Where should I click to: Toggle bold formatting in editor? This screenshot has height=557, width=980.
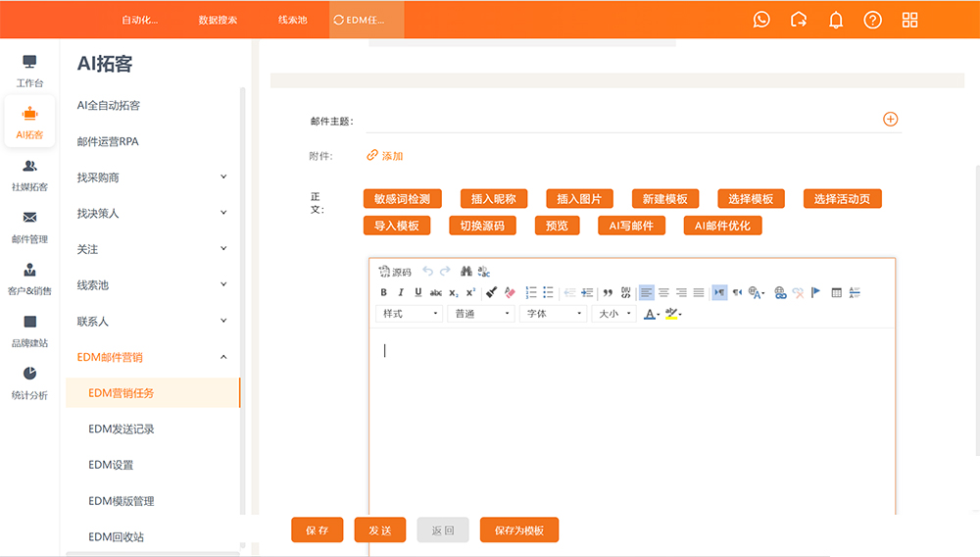(384, 292)
